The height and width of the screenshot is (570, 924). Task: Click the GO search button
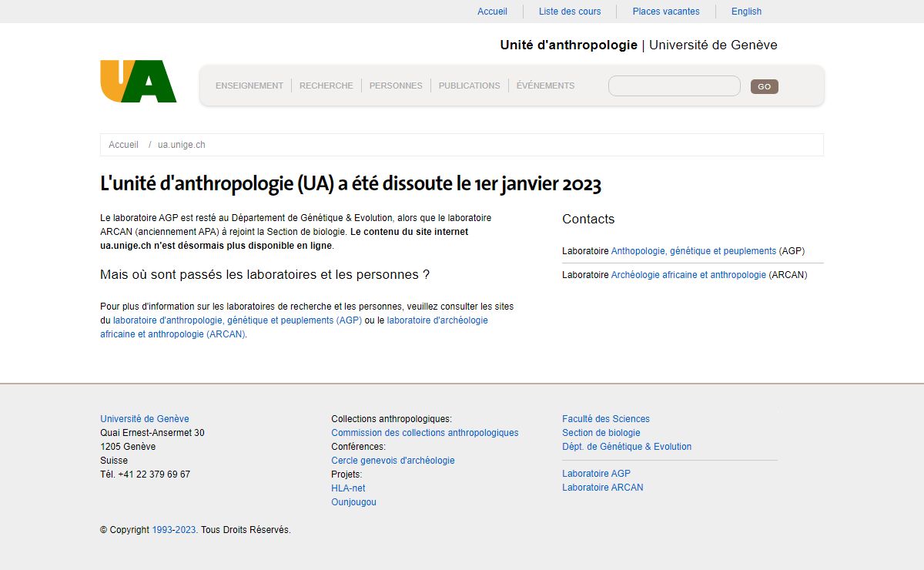pyautogui.click(x=765, y=86)
